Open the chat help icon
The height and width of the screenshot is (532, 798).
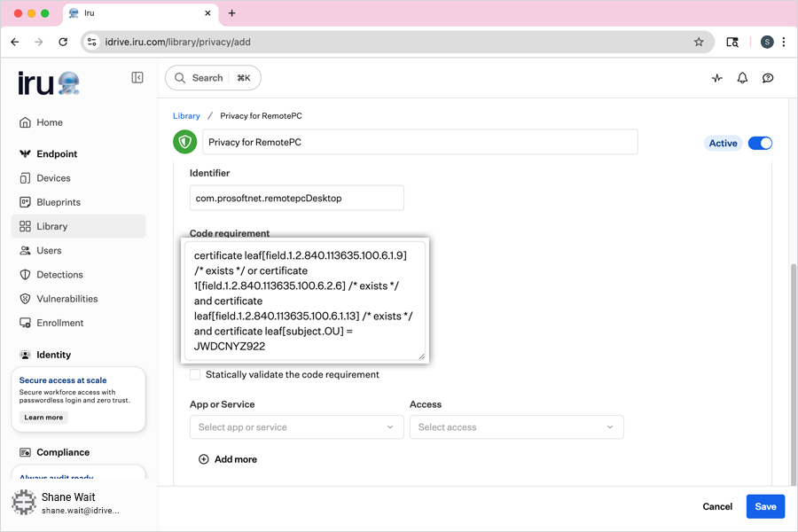(768, 78)
